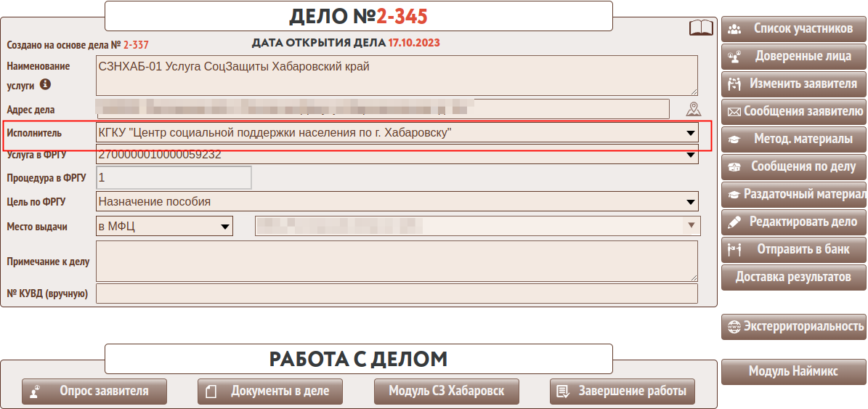
Task: Click Отправить в банк
Action: point(793,249)
